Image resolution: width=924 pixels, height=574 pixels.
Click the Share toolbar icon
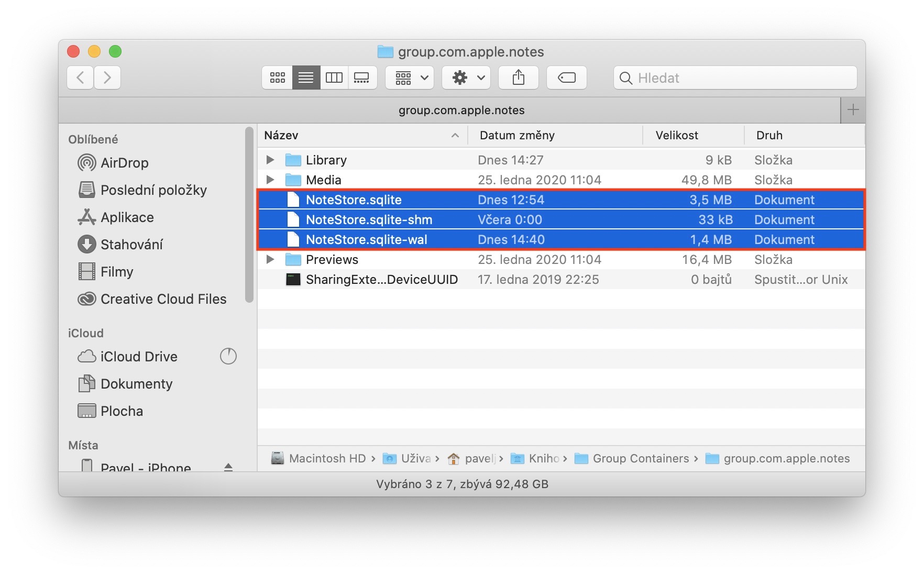tap(518, 78)
